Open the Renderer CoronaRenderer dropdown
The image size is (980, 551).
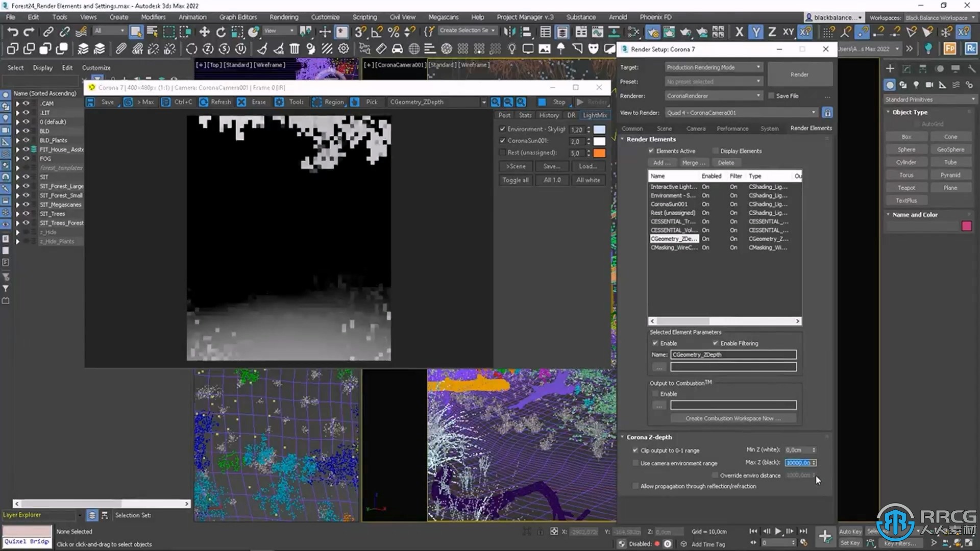coord(714,96)
